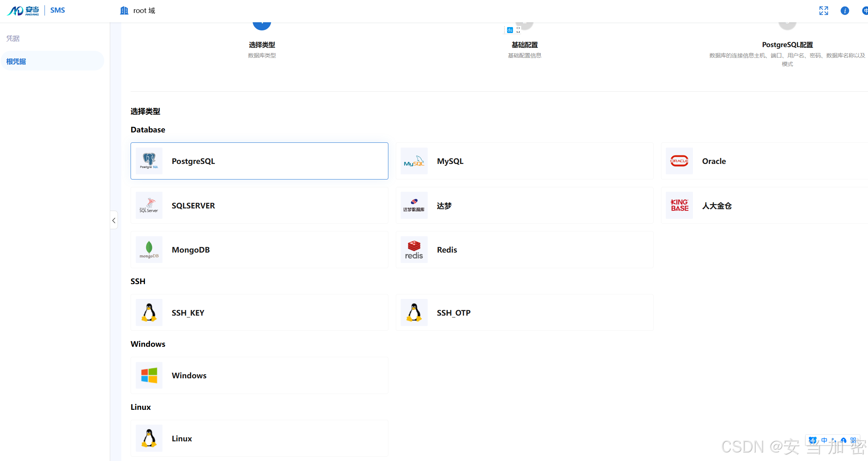Image resolution: width=868 pixels, height=461 pixels.
Task: Choose the SSH_KEY penguin icon
Action: click(x=149, y=313)
